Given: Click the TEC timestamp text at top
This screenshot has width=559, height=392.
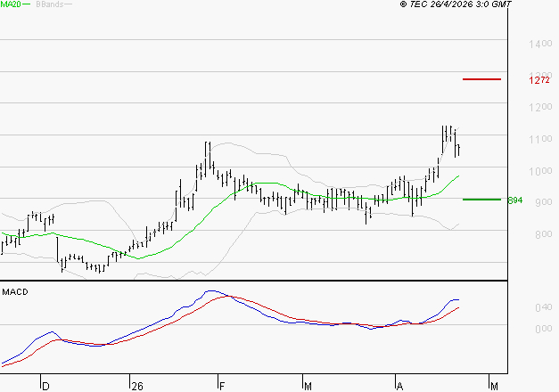Looking at the screenshot, I should click(456, 4).
